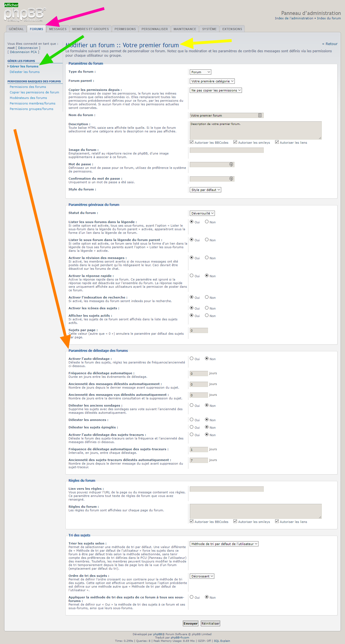The image size is (345, 644).
Task: Click the phpBB logo
Action: [x=25, y=14]
